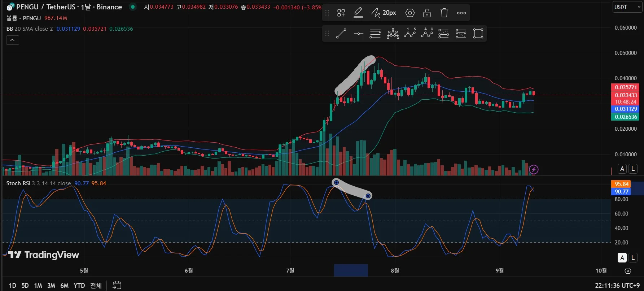Viewport: 644px width, 291px height.
Task: Select the BB 20 SMA close 2 indicator
Action: tap(30, 29)
